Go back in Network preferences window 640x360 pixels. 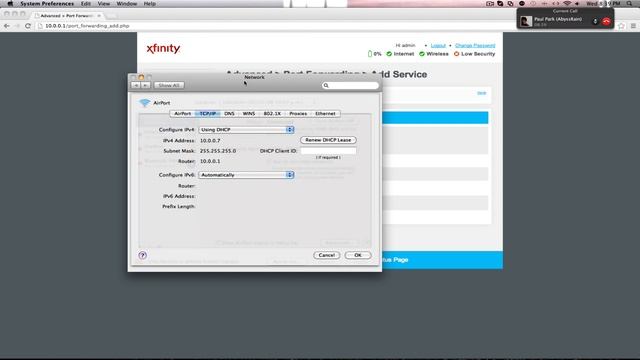click(x=136, y=85)
